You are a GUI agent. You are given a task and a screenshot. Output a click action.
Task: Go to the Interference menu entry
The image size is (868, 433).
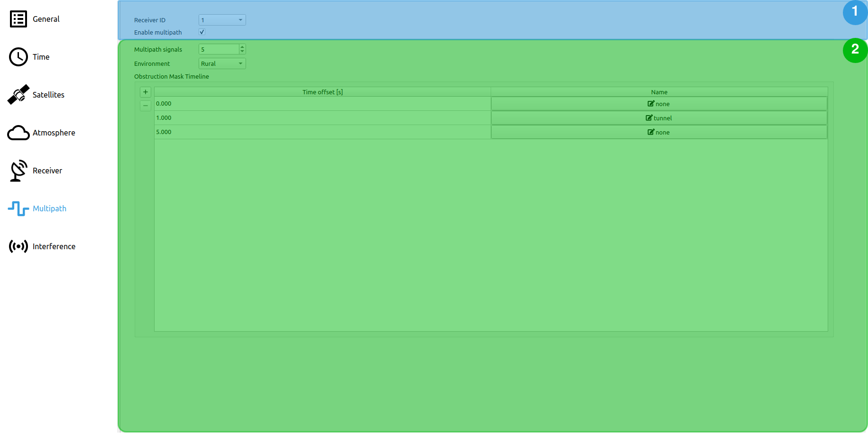tap(54, 246)
